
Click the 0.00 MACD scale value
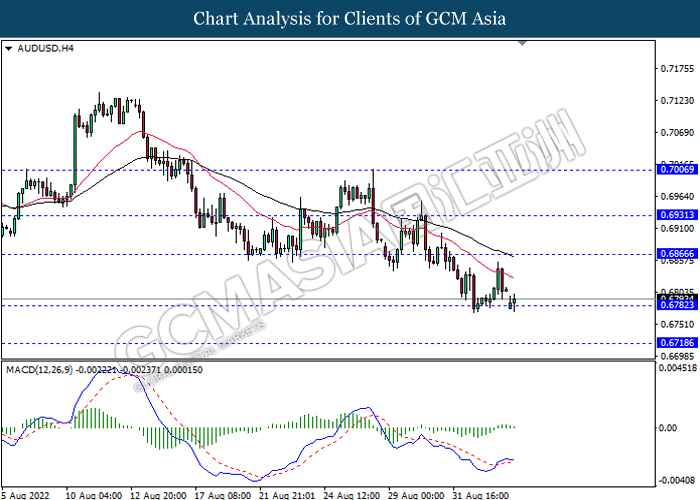[668, 428]
